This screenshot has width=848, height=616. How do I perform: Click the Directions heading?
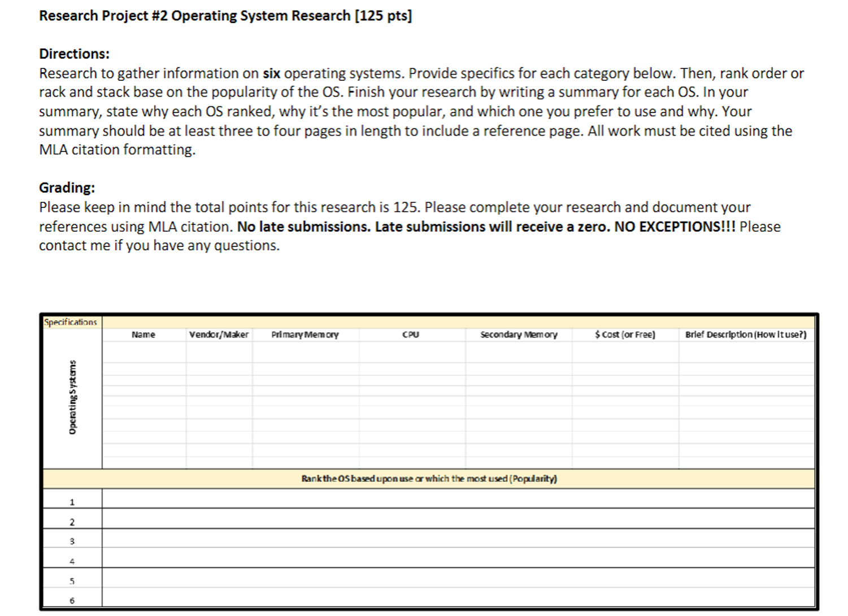73,54
